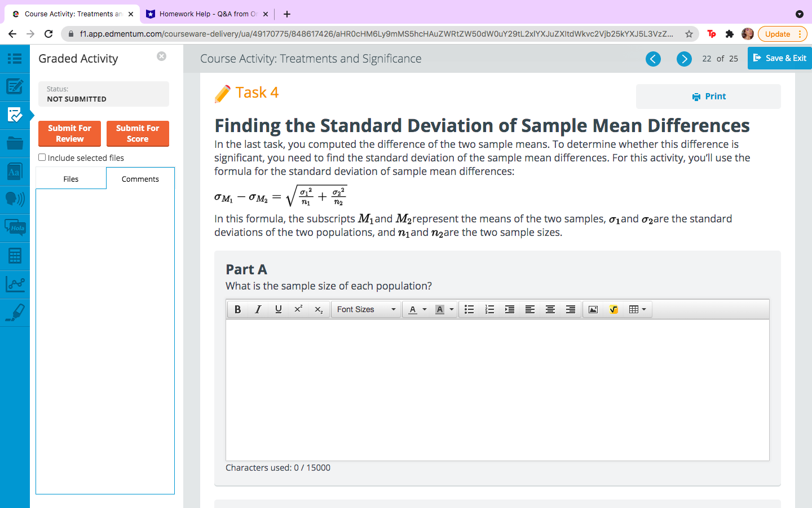The width and height of the screenshot is (812, 508).
Task: Click Submit For Score button
Action: (138, 134)
